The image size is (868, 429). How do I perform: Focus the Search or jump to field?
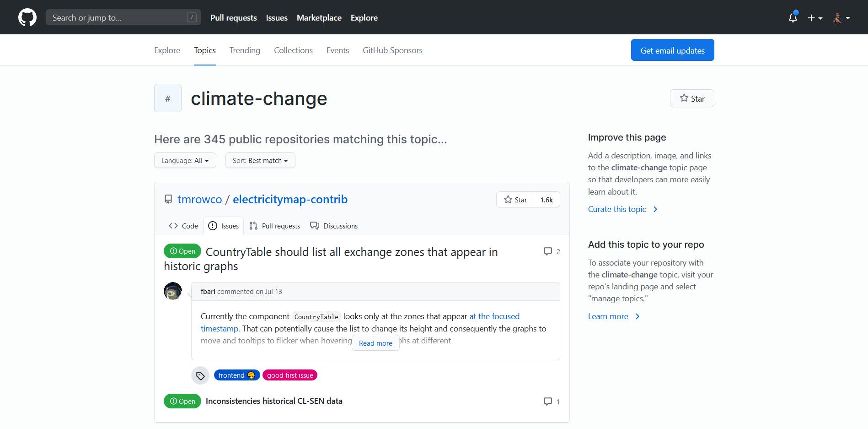123,17
